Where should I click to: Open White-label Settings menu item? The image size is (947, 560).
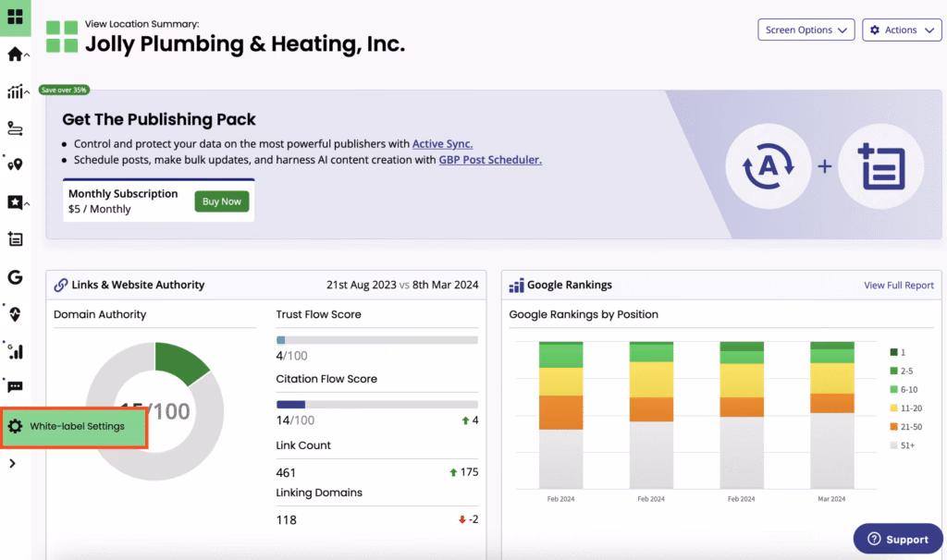76,427
